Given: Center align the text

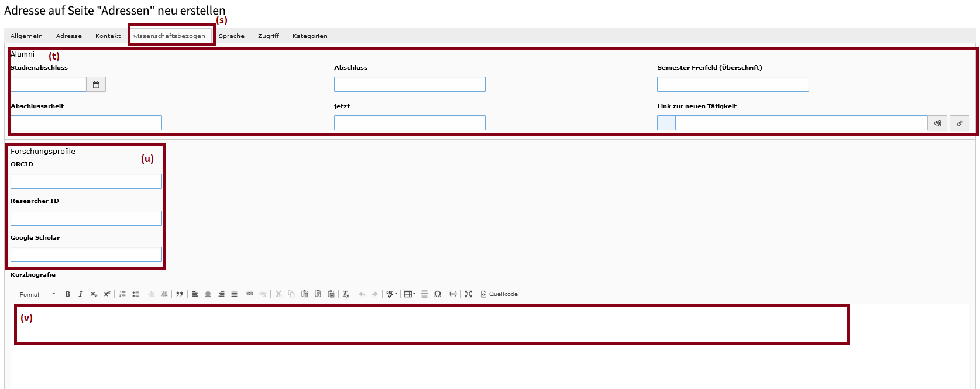Looking at the screenshot, I should coord(208,294).
